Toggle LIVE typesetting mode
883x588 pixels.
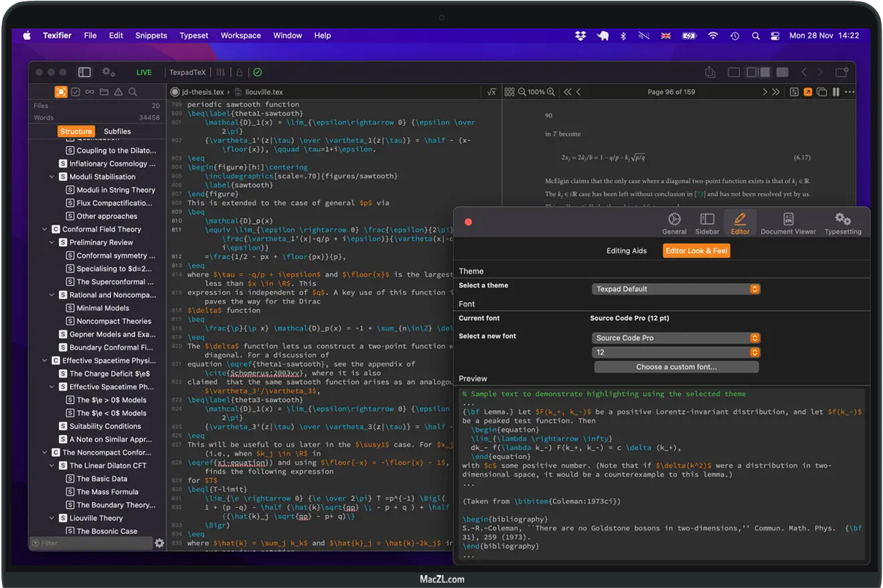point(144,72)
